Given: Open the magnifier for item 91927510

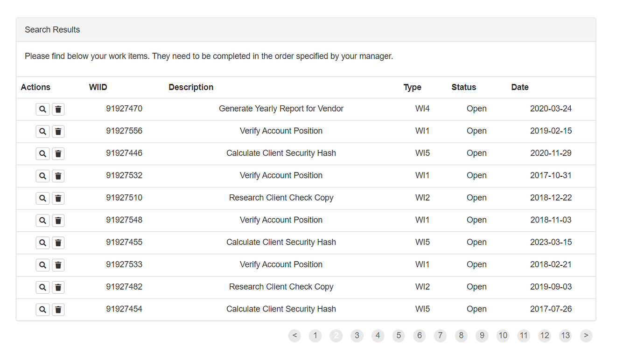Looking at the screenshot, I should 42,198.
